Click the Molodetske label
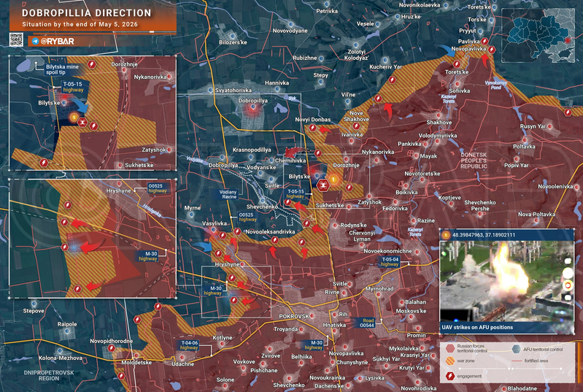Screen dimensions: 583x392 [136, 363]
